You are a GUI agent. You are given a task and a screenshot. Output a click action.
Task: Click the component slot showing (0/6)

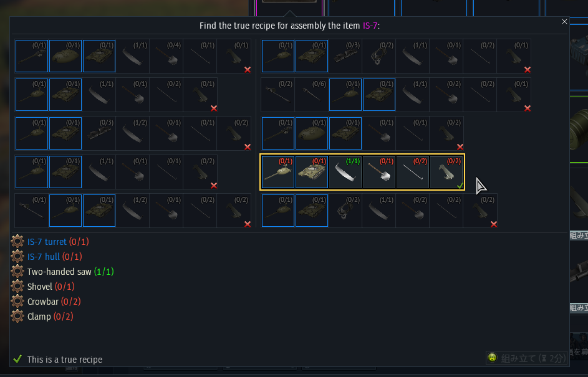click(312, 95)
